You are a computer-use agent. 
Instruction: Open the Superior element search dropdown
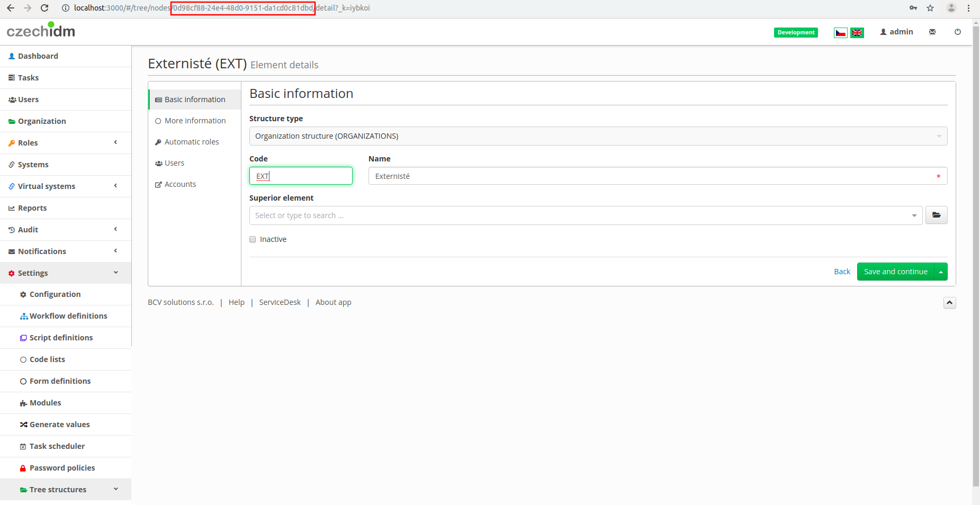586,215
